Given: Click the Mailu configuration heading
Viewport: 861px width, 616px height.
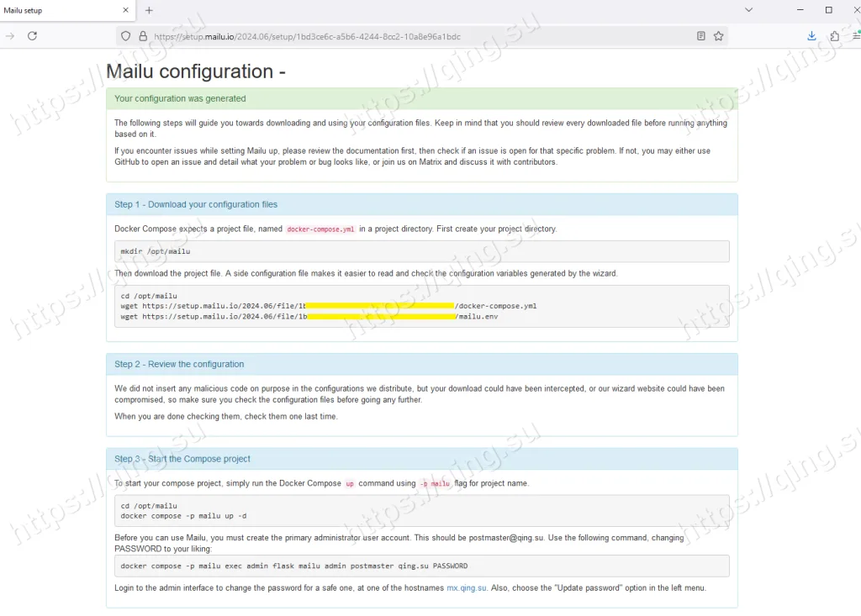Looking at the screenshot, I should point(195,71).
